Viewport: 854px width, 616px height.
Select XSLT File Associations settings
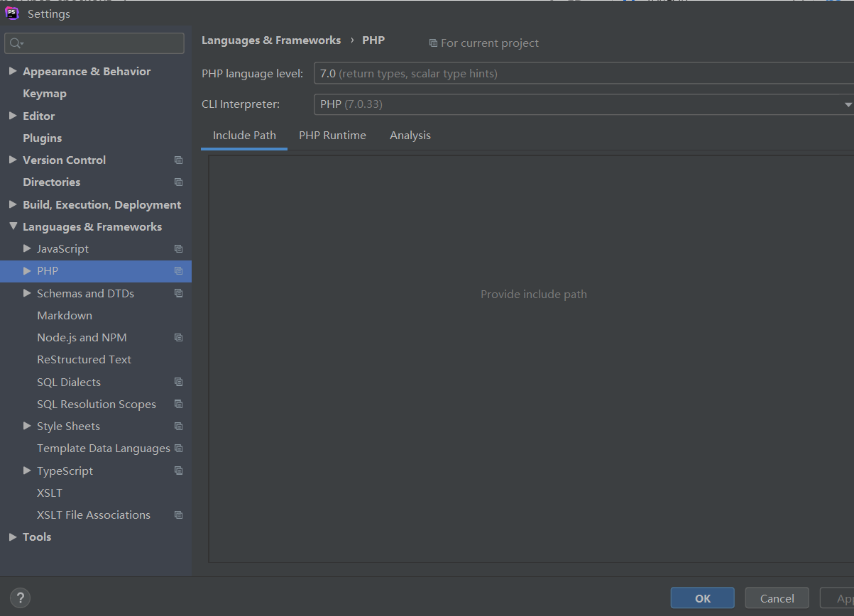(94, 515)
